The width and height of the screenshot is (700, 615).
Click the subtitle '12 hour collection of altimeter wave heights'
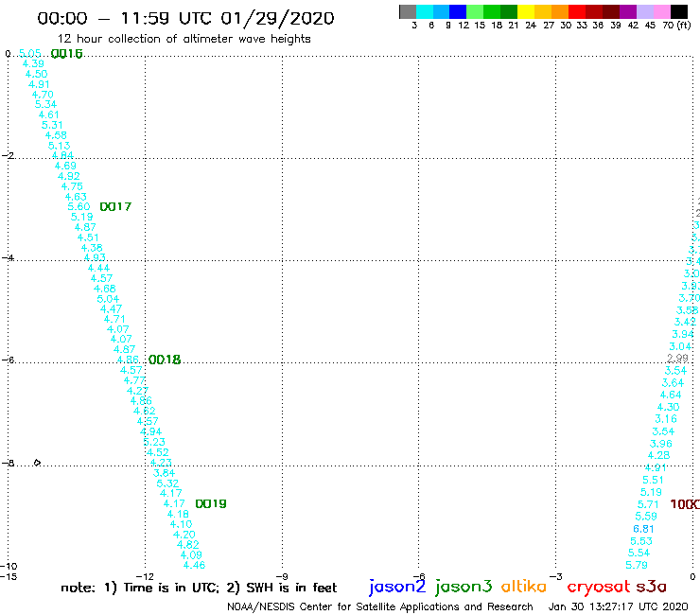coord(184,39)
